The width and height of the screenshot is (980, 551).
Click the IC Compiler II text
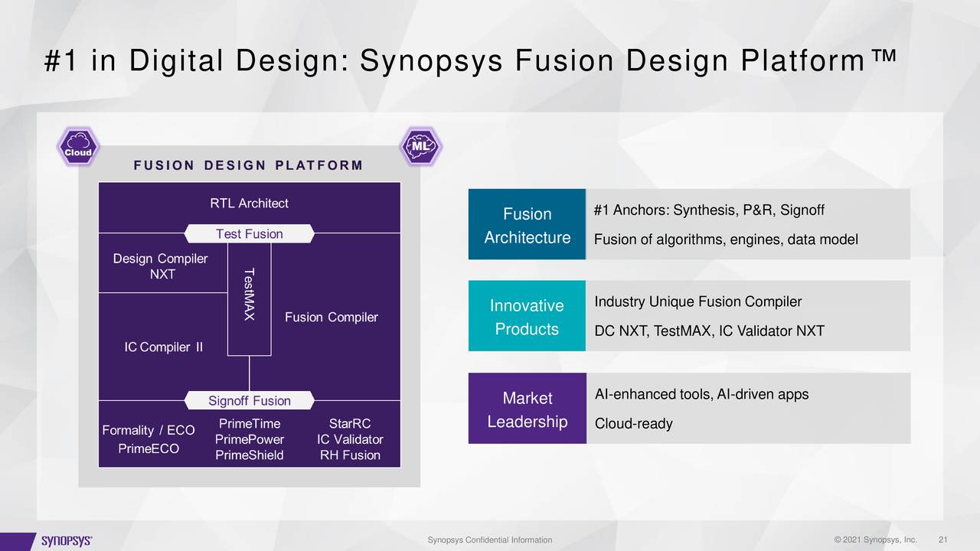click(x=163, y=347)
